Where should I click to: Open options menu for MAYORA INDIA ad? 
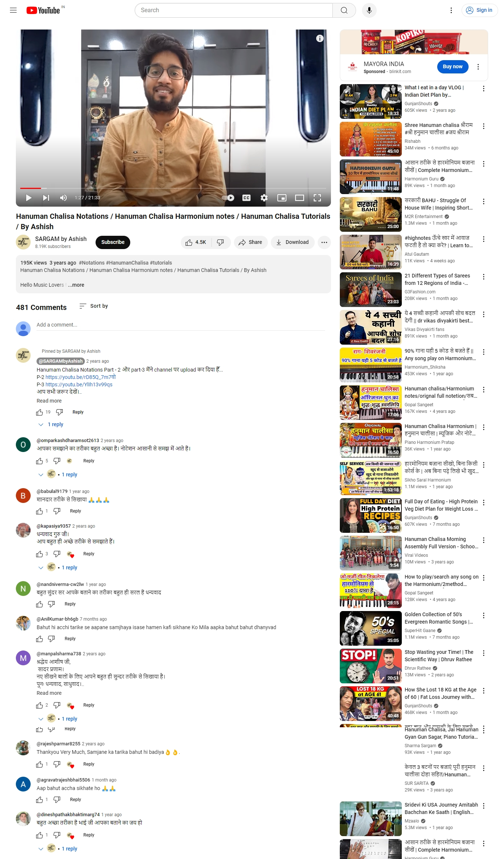click(x=478, y=67)
